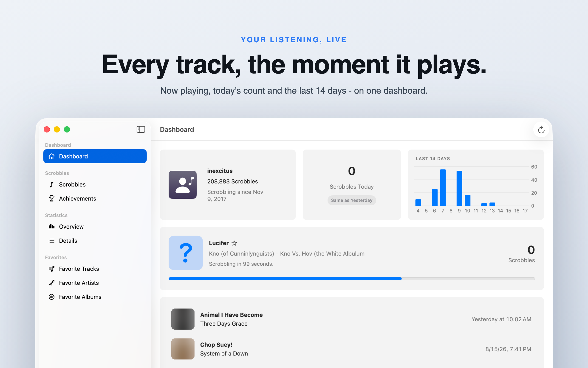The image size is (588, 368).
Task: Go to the Achievements section
Action: click(95, 198)
